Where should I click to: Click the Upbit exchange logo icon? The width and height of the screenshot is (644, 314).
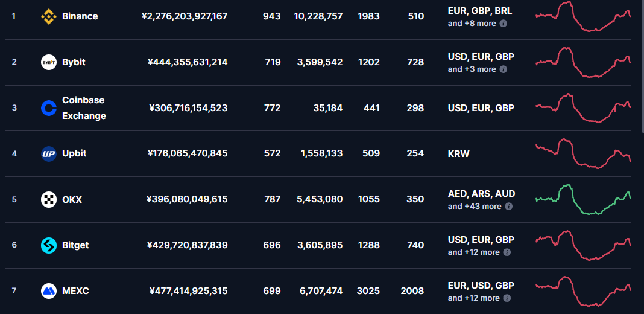(49, 154)
